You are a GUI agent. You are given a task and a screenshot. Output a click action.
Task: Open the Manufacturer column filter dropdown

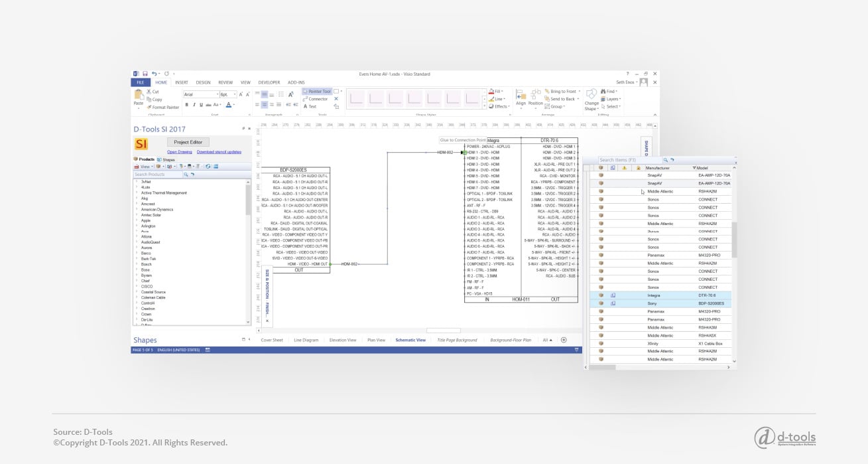694,167
